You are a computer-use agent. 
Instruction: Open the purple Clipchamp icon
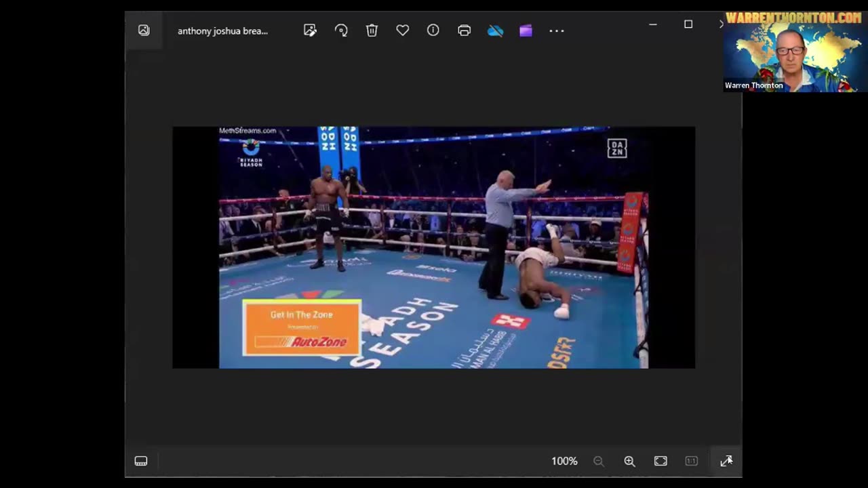point(526,30)
